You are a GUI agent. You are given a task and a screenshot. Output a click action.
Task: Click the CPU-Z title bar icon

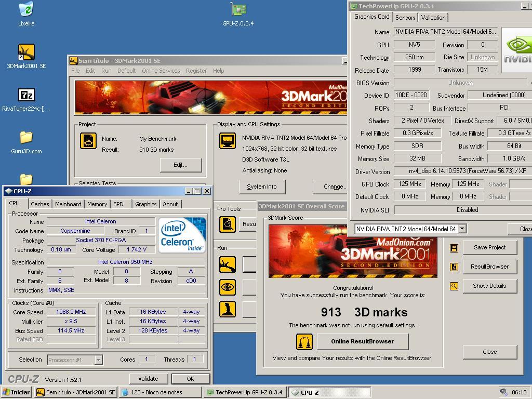tap(8, 191)
